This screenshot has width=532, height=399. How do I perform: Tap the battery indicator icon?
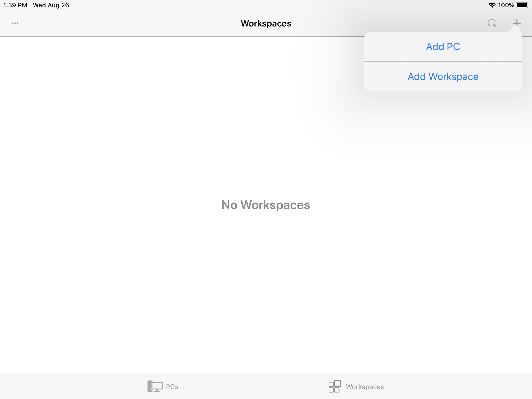(522, 5)
